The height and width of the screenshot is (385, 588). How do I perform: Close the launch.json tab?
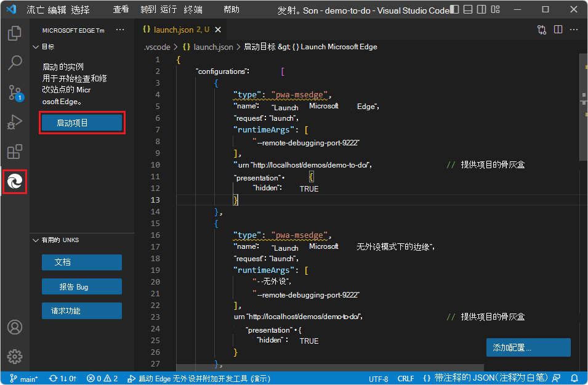tap(218, 30)
